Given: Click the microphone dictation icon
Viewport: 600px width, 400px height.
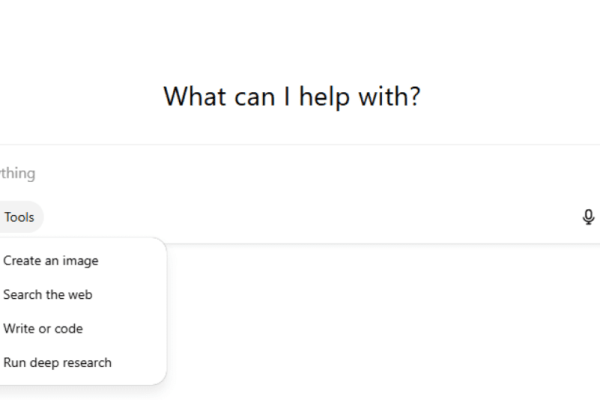Looking at the screenshot, I should coord(588,217).
